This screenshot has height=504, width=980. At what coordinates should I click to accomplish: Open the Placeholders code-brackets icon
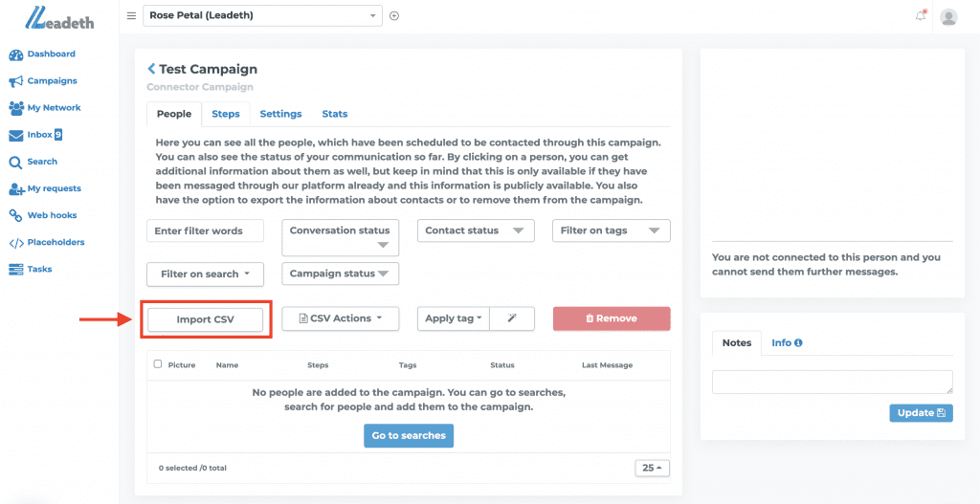coord(16,243)
